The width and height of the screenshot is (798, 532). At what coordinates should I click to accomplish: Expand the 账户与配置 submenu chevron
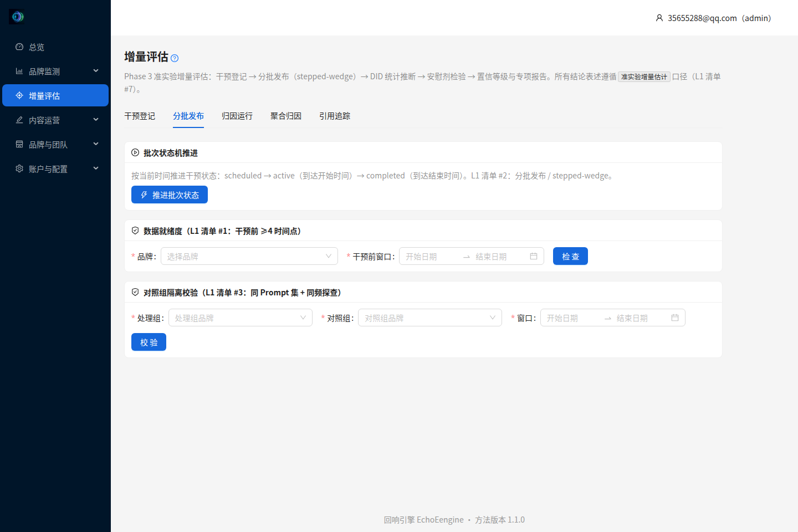pos(96,168)
